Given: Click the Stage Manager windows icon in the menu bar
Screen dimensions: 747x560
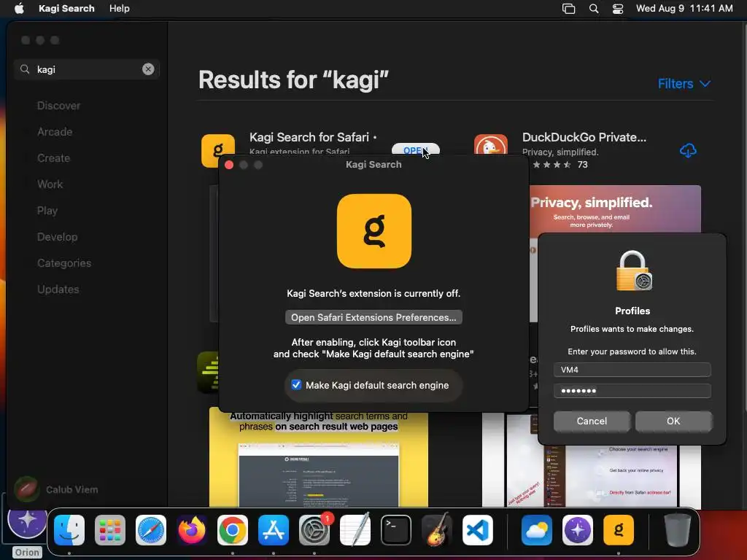Looking at the screenshot, I should [568, 9].
